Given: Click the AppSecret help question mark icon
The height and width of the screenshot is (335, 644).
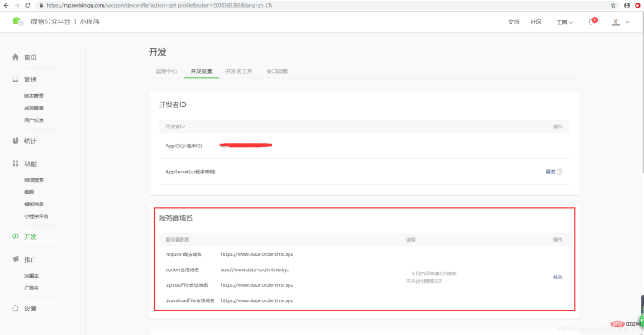Looking at the screenshot, I should click(560, 172).
